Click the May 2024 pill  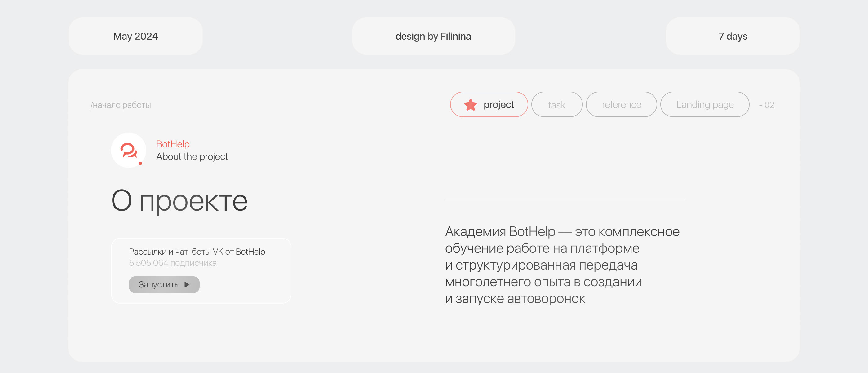point(135,36)
